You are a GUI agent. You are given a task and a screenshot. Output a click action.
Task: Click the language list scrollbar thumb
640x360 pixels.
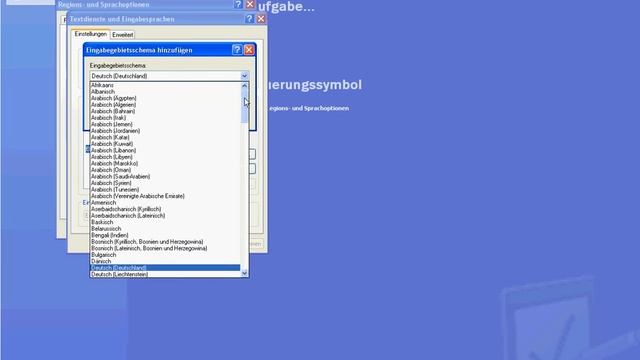click(244, 106)
